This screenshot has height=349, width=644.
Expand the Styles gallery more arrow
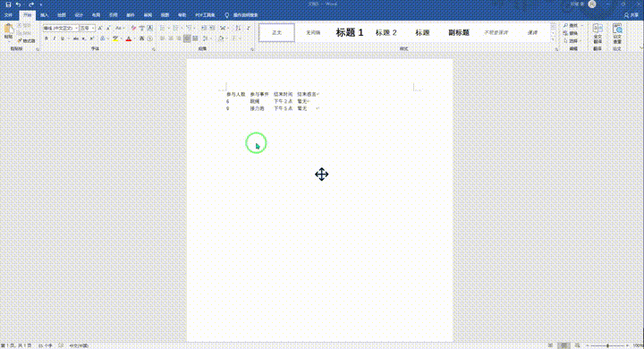553,40
